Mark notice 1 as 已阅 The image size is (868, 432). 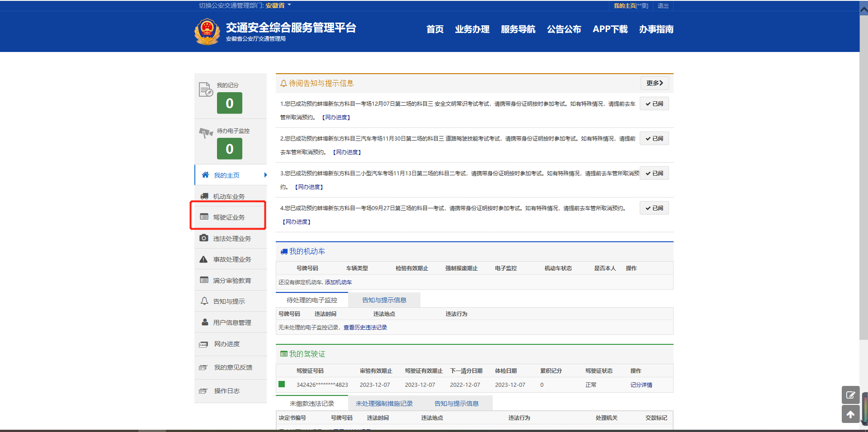tap(654, 104)
